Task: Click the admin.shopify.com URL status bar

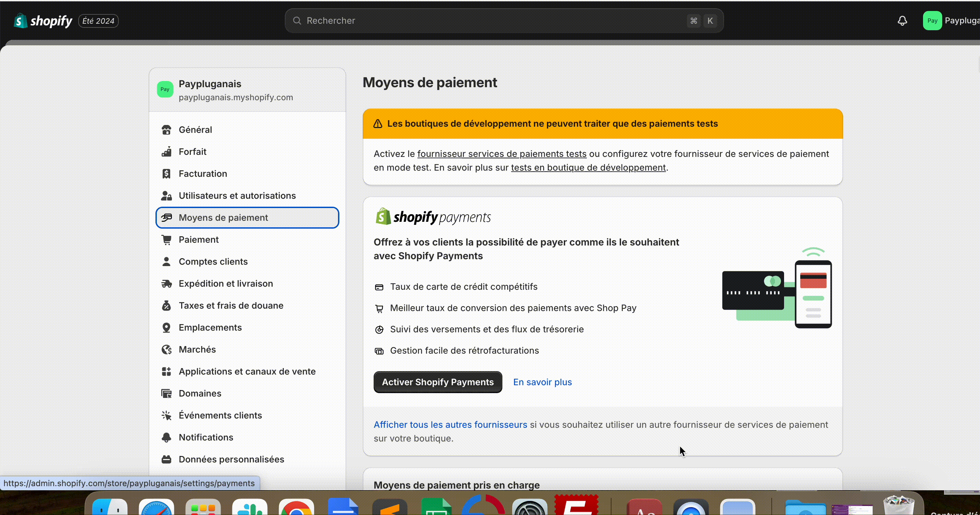Action: 129,483
